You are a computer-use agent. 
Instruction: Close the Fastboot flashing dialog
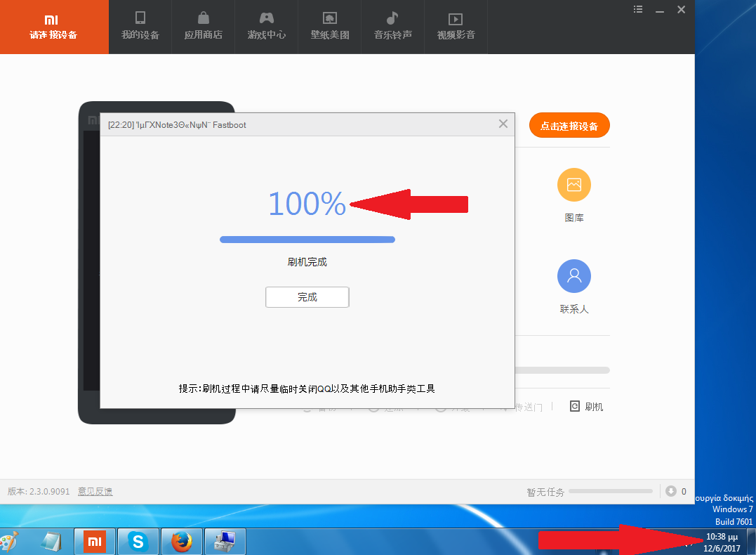coord(503,124)
